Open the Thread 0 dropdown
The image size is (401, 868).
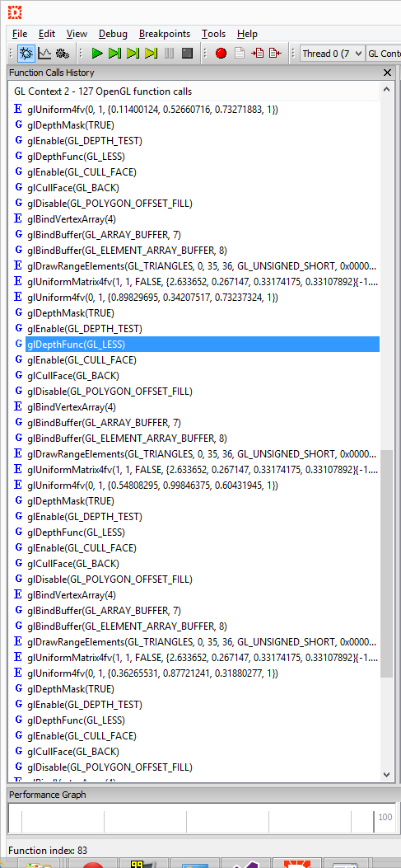click(x=333, y=53)
